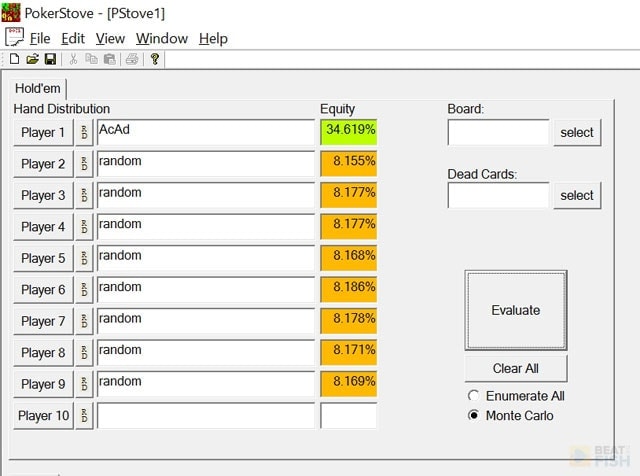640x476 pixels.
Task: Open the Help menu
Action: [213, 38]
